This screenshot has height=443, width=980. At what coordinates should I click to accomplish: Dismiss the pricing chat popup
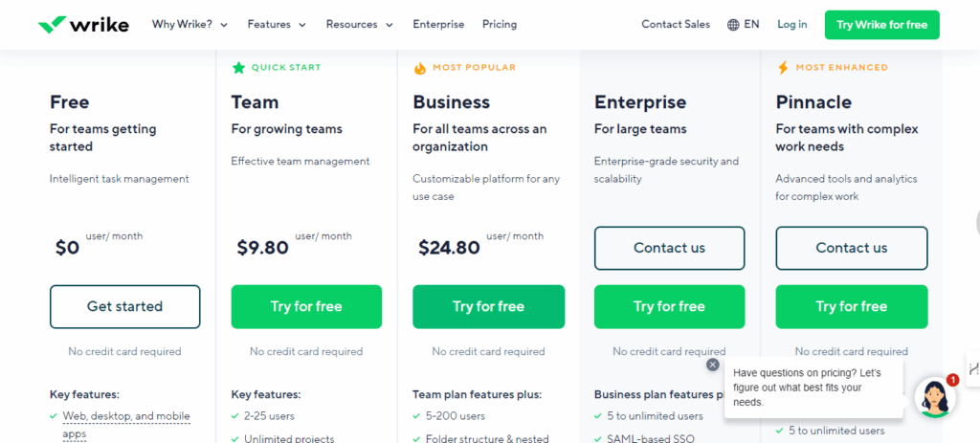(x=712, y=365)
